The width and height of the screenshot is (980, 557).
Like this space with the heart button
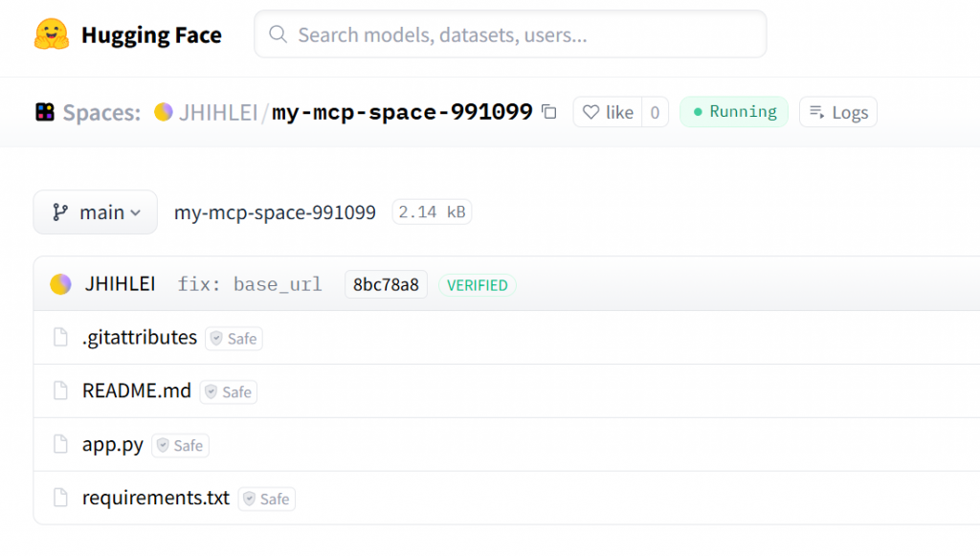tap(608, 112)
